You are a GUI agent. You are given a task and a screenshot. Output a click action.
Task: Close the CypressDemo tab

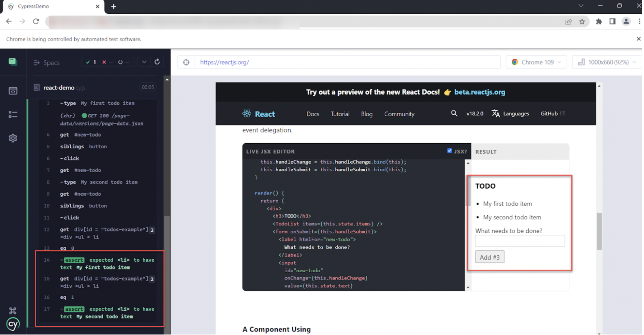click(98, 6)
